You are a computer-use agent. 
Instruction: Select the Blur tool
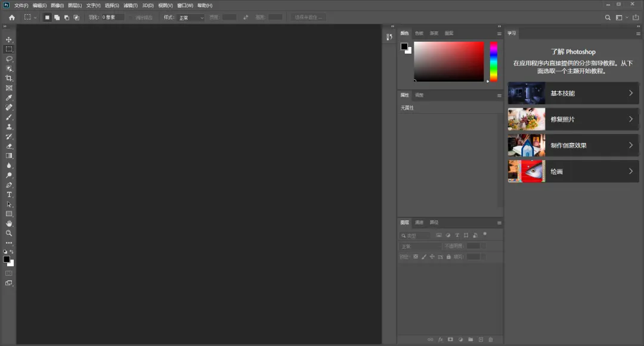coord(8,166)
